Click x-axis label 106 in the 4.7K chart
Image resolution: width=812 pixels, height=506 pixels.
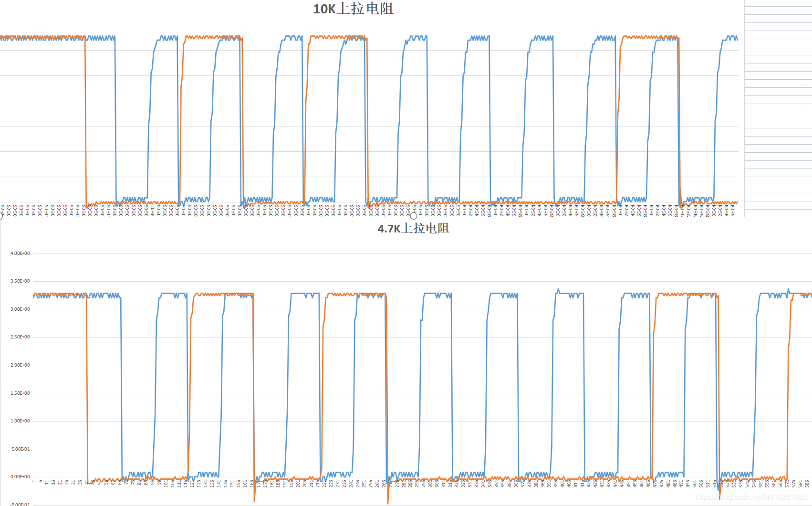tap(173, 483)
